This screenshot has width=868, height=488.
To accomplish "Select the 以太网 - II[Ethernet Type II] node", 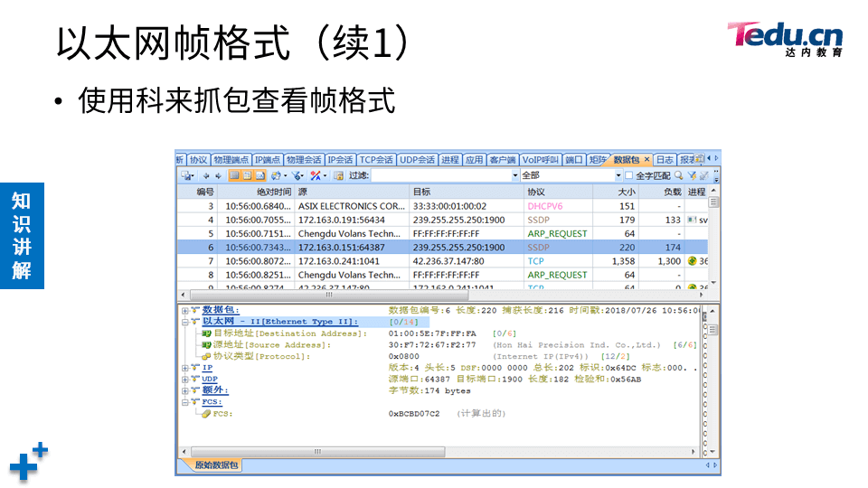I will click(x=280, y=322).
